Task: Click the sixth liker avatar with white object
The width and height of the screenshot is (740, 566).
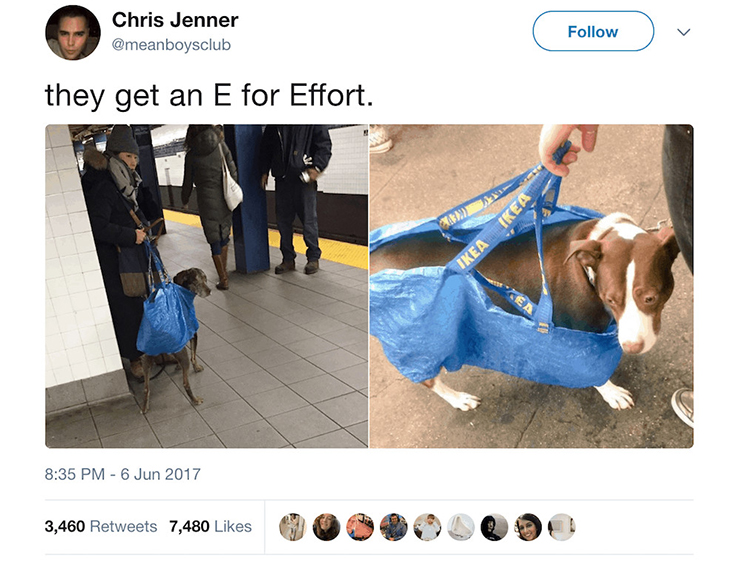Action: (461, 527)
